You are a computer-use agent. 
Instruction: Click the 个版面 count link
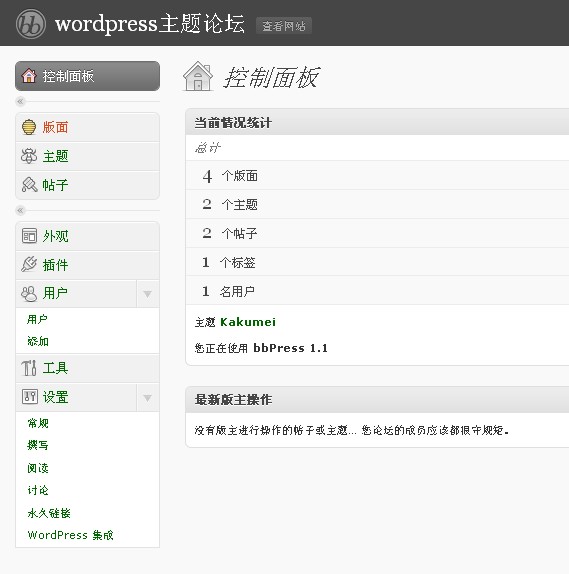coord(230,176)
